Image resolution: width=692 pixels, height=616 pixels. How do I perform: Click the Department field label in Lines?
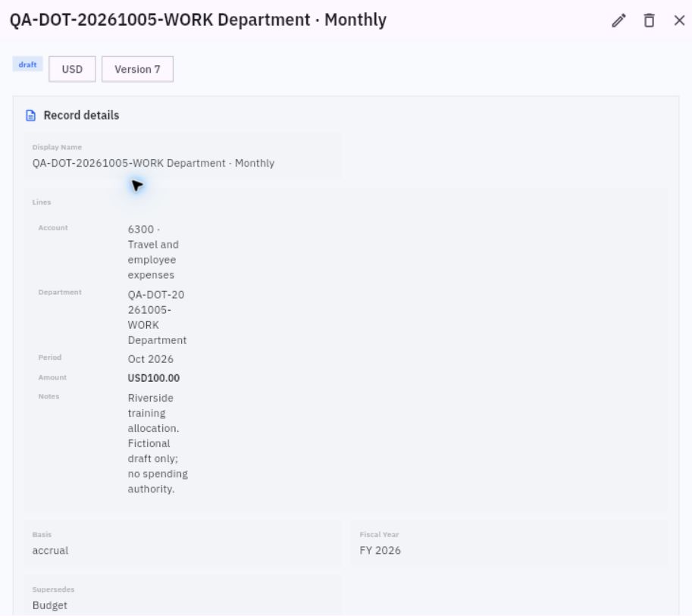coord(60,292)
